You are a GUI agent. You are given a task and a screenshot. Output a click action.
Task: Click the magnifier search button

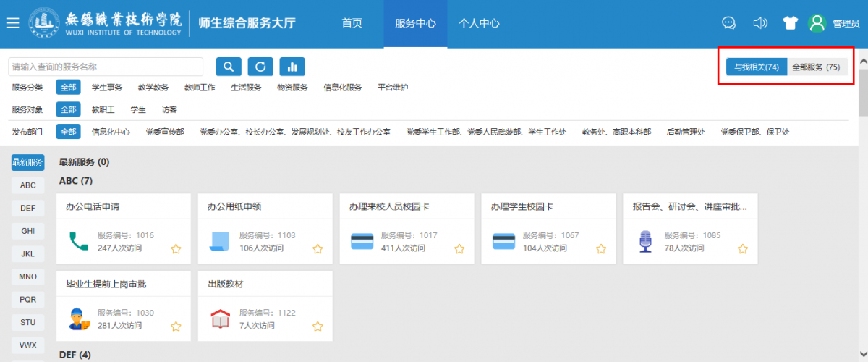[229, 67]
